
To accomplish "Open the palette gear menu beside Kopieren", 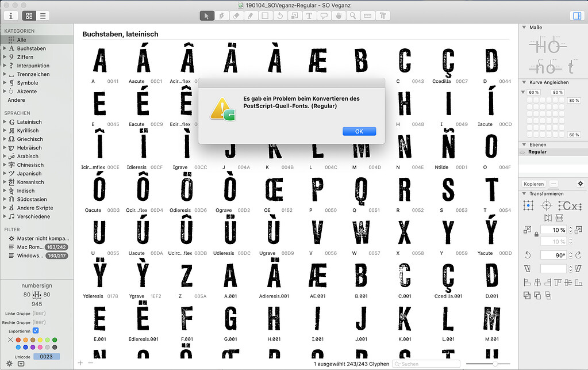I will pos(580,184).
